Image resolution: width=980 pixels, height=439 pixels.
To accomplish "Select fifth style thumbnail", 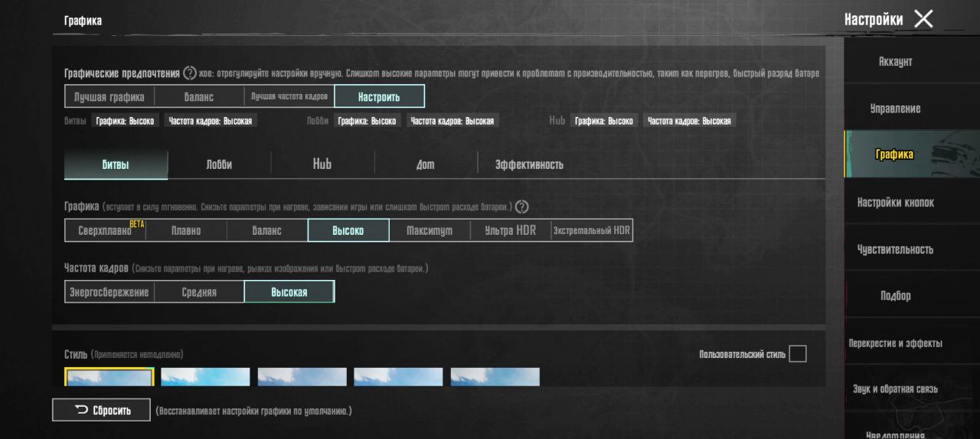I will (495, 377).
